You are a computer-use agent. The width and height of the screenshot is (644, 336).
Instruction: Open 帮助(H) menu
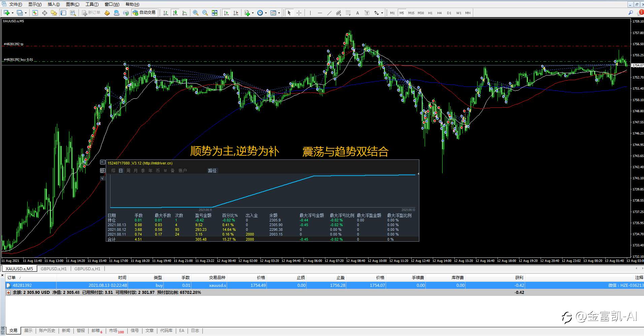(132, 4)
